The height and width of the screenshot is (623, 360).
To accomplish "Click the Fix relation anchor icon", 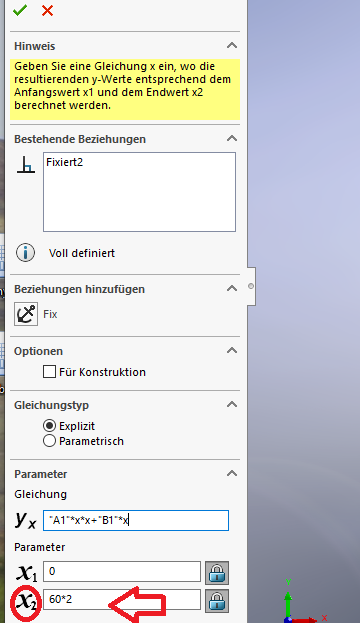I will [x=26, y=314].
